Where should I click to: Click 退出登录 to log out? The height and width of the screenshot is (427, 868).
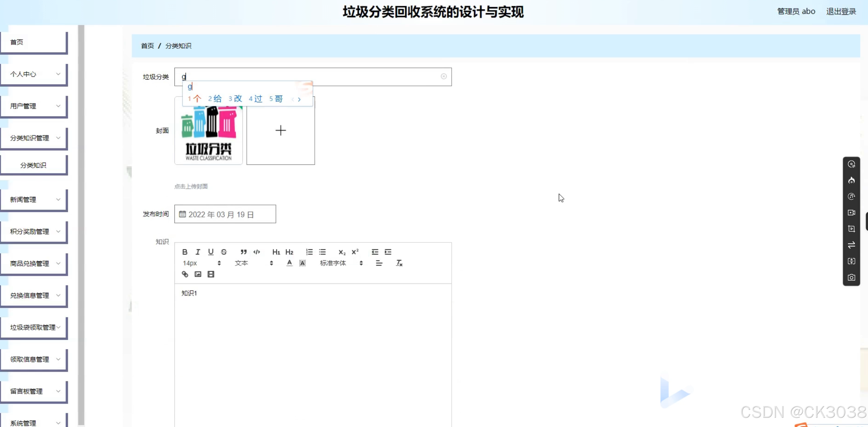coord(841,11)
